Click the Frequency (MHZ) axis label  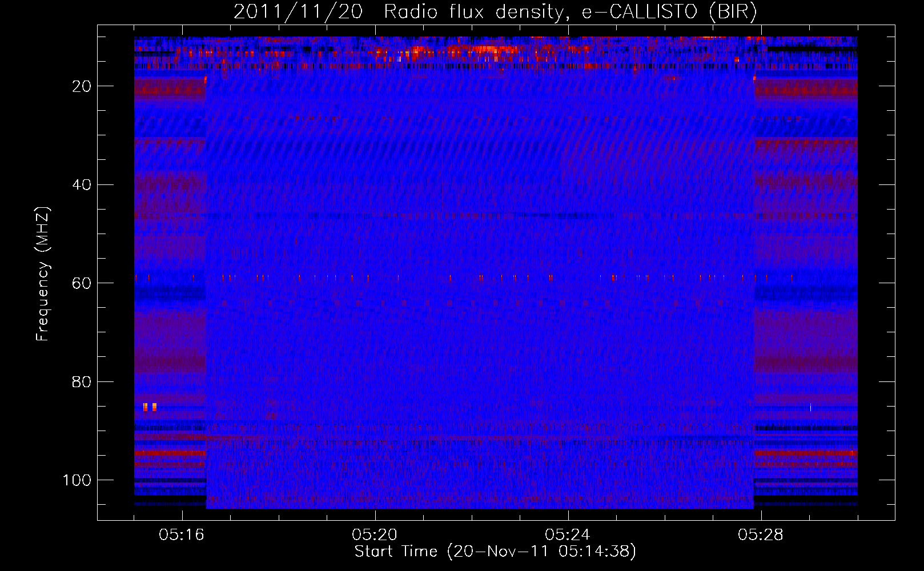(43, 274)
